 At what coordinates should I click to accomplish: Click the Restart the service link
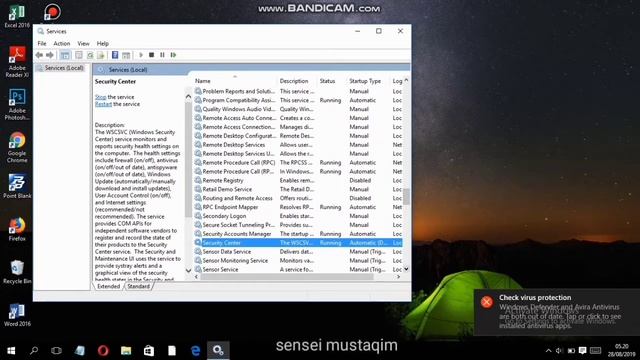pos(103,104)
